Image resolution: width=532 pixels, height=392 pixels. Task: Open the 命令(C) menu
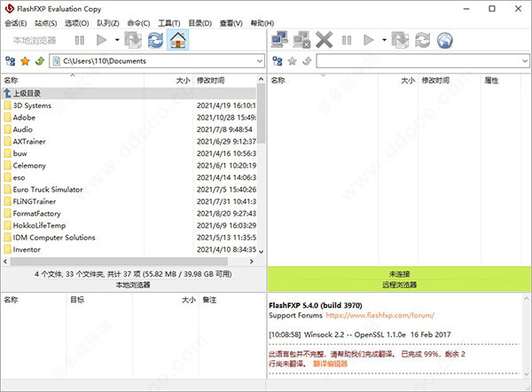click(138, 23)
